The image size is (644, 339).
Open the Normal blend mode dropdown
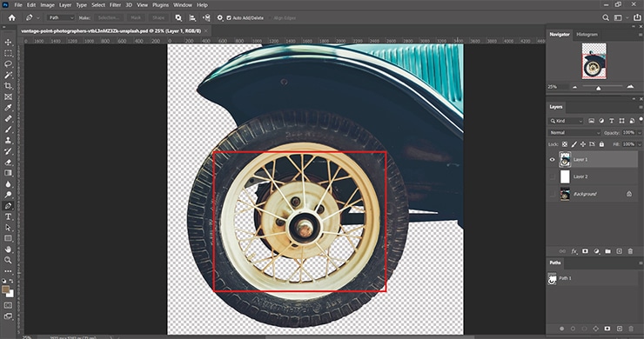click(574, 133)
